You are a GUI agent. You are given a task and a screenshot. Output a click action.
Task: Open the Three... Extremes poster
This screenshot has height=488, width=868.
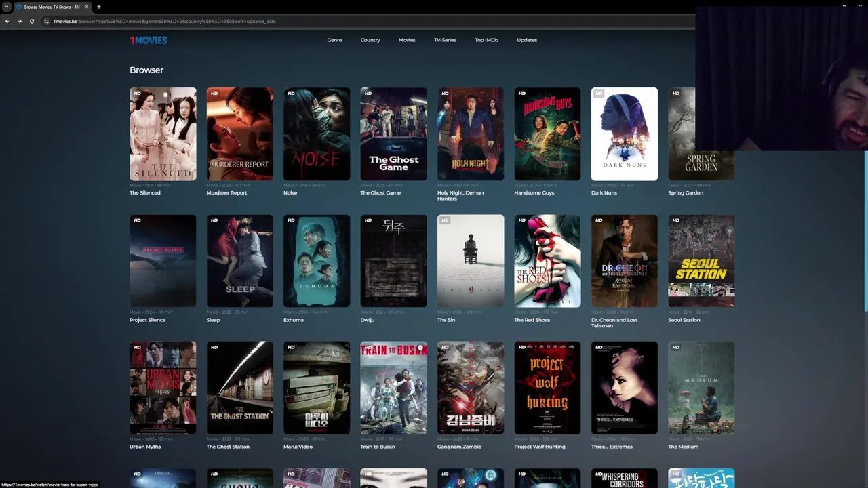click(625, 388)
